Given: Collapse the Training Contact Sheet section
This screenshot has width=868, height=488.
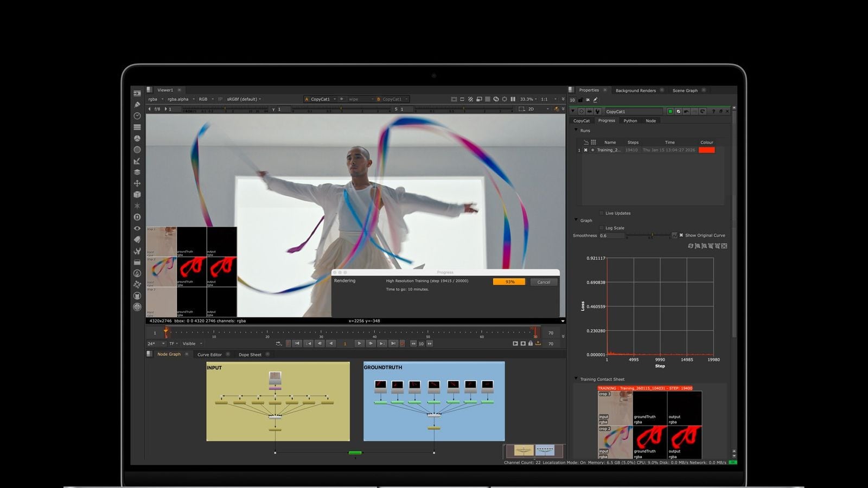Looking at the screenshot, I should click(576, 378).
